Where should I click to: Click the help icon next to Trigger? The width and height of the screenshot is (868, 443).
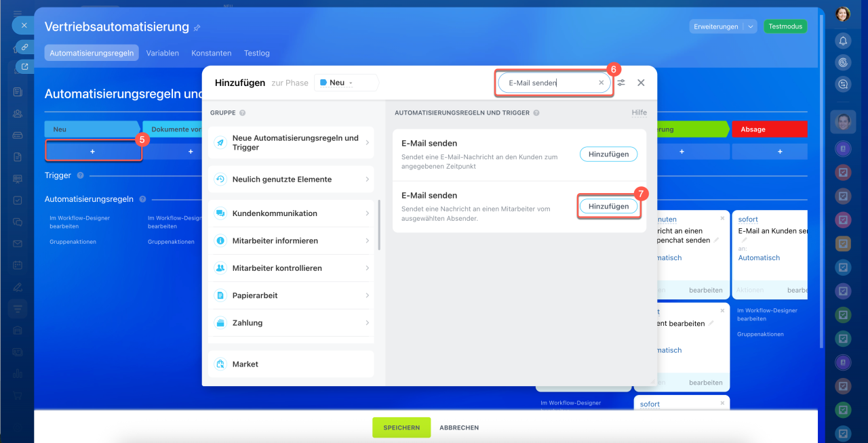tap(80, 175)
